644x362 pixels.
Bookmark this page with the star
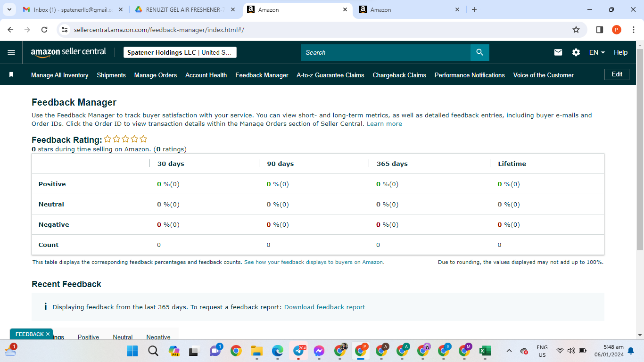click(x=576, y=30)
